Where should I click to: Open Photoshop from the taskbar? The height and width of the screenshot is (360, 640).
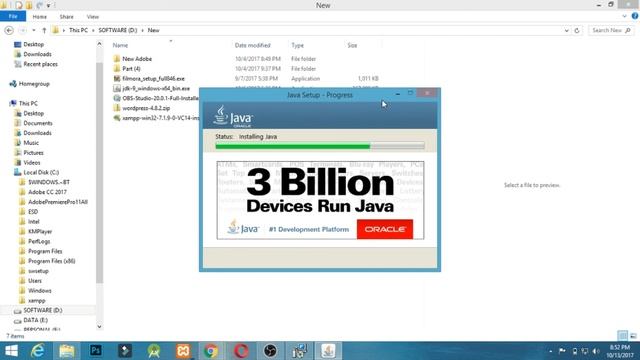(x=96, y=351)
